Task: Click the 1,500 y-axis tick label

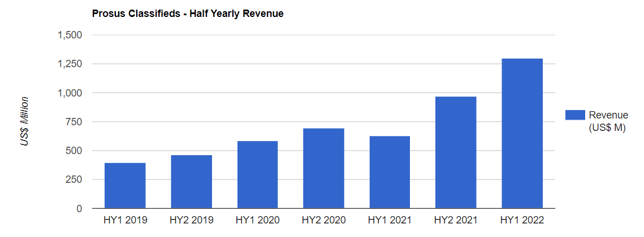Action: click(x=70, y=35)
